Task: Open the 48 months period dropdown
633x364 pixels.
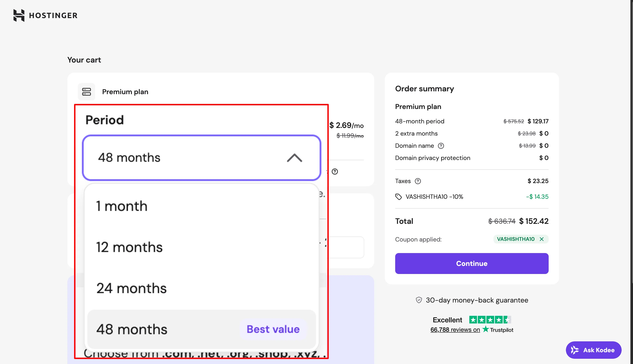Action: click(x=201, y=158)
